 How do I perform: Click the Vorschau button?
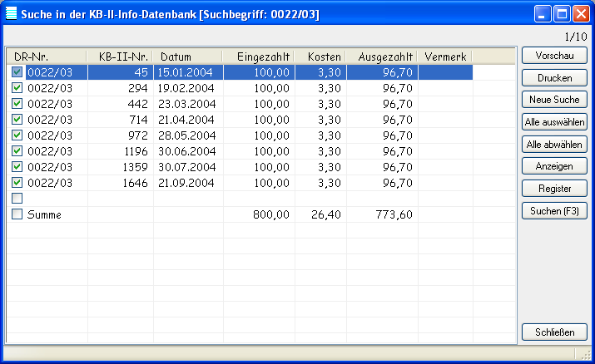[554, 55]
